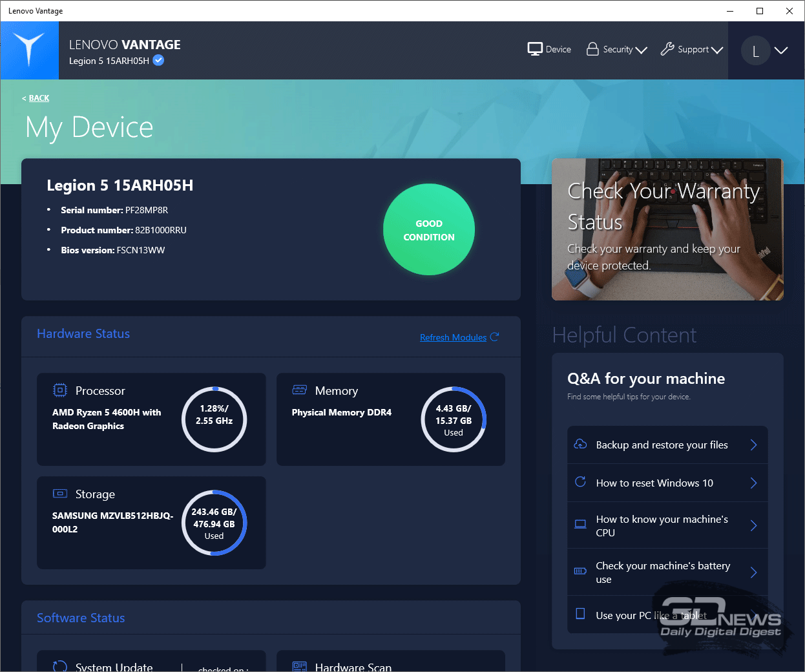
Task: Select the Storage hardware card
Action: [x=151, y=523]
